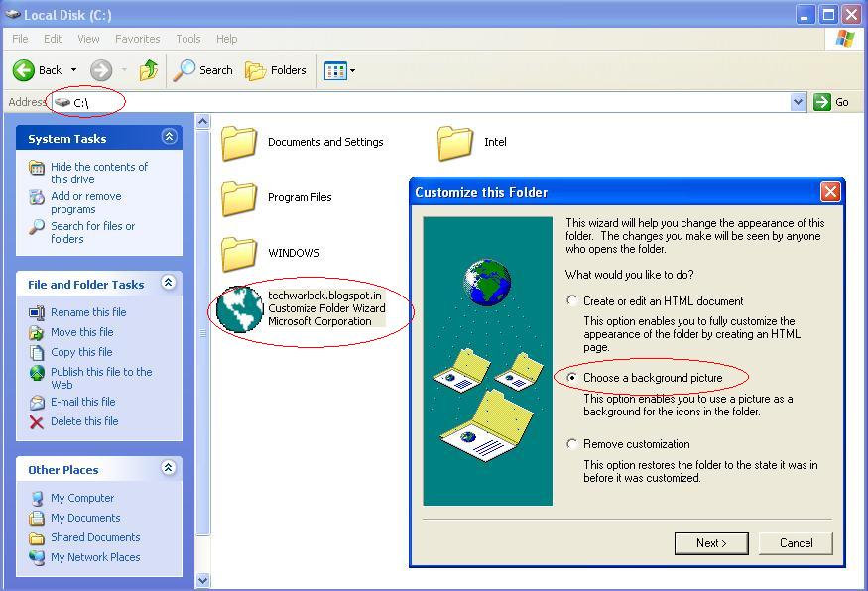Select the Choose a background picture option

pos(571,378)
